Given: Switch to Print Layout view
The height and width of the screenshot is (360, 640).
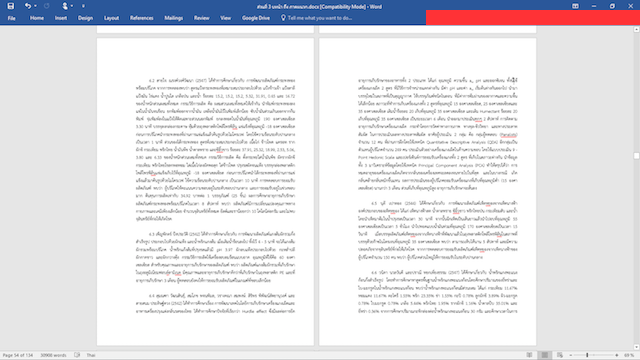Looking at the screenshot, I should (544, 355).
